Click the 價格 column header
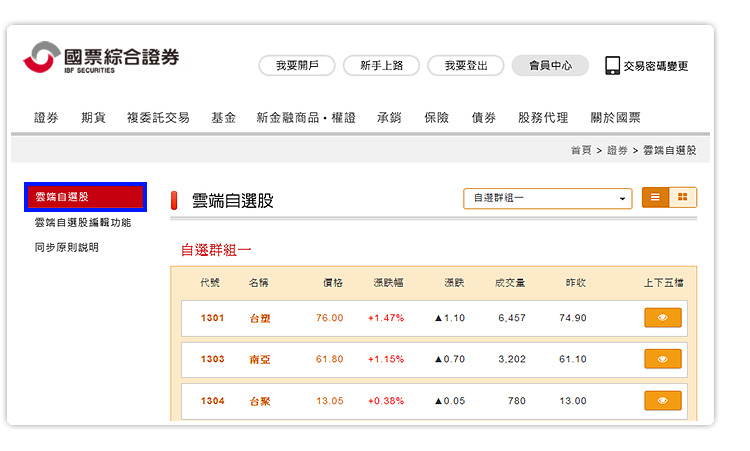This screenshot has height=451, width=750. tap(333, 283)
